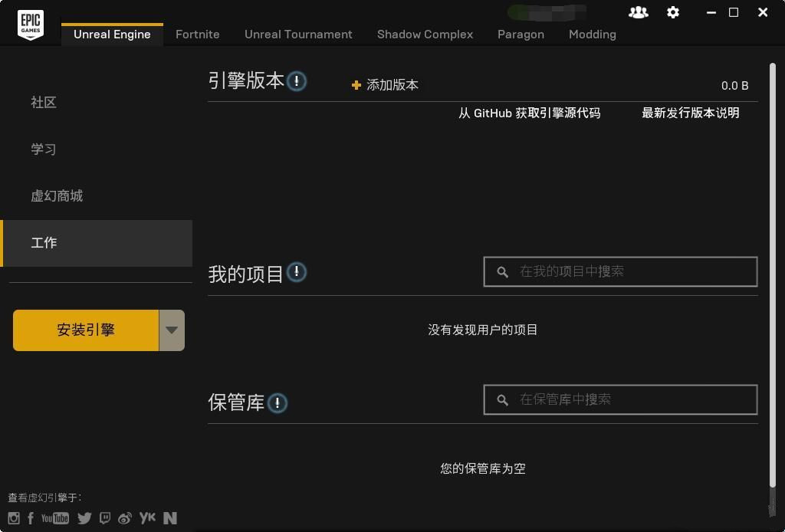This screenshot has height=532, width=785.
Task: Click the magnifier icon in project search
Action: pyautogui.click(x=503, y=272)
